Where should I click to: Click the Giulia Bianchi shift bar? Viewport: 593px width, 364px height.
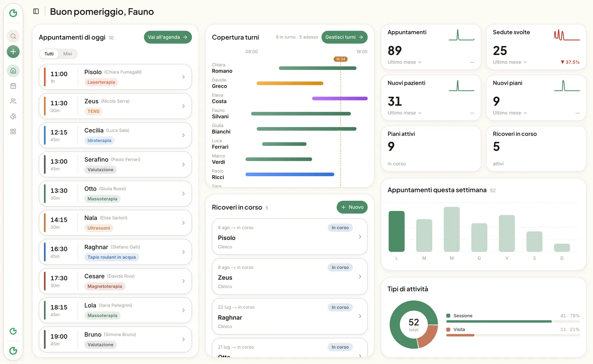pyautogui.click(x=307, y=129)
